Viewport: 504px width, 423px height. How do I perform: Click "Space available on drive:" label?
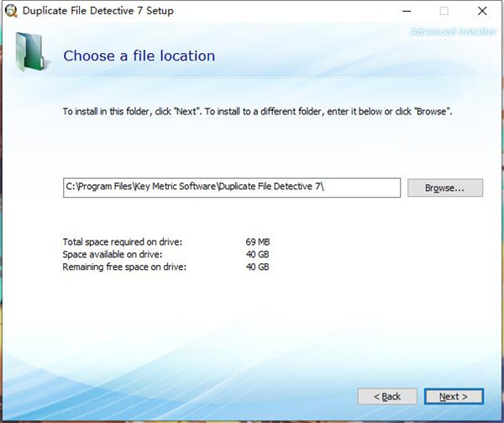coord(113,255)
